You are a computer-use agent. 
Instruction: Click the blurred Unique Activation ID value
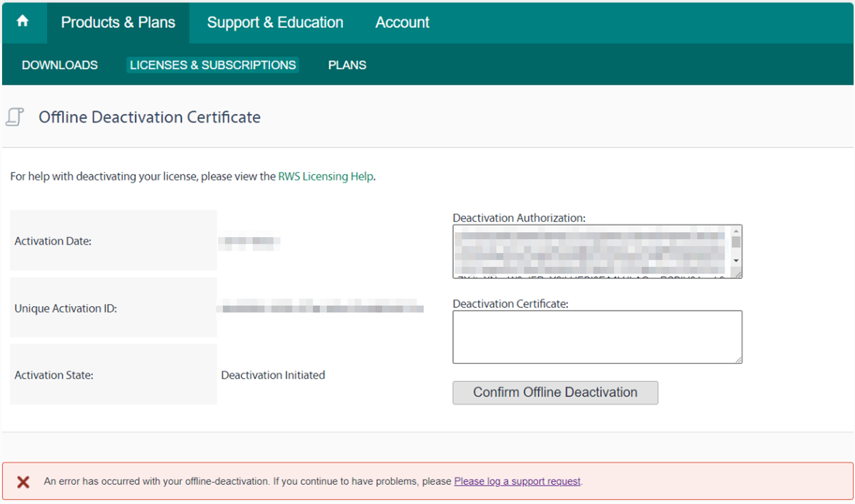320,309
